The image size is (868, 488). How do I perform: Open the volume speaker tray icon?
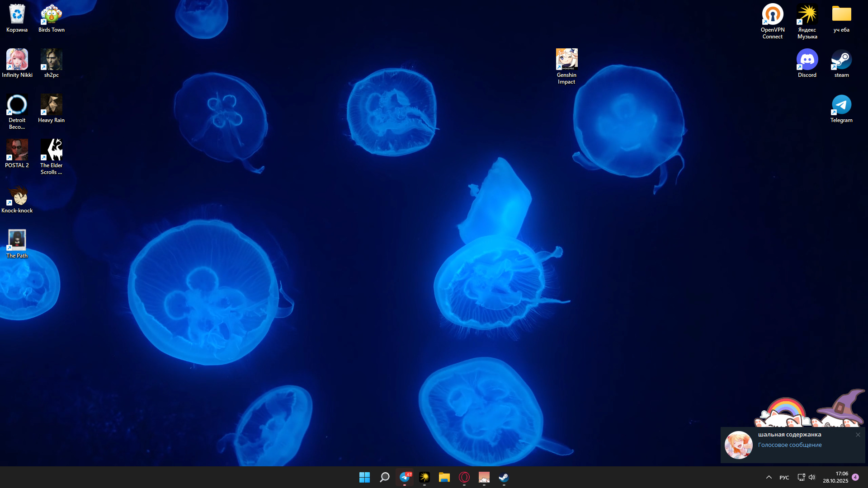coord(812,477)
